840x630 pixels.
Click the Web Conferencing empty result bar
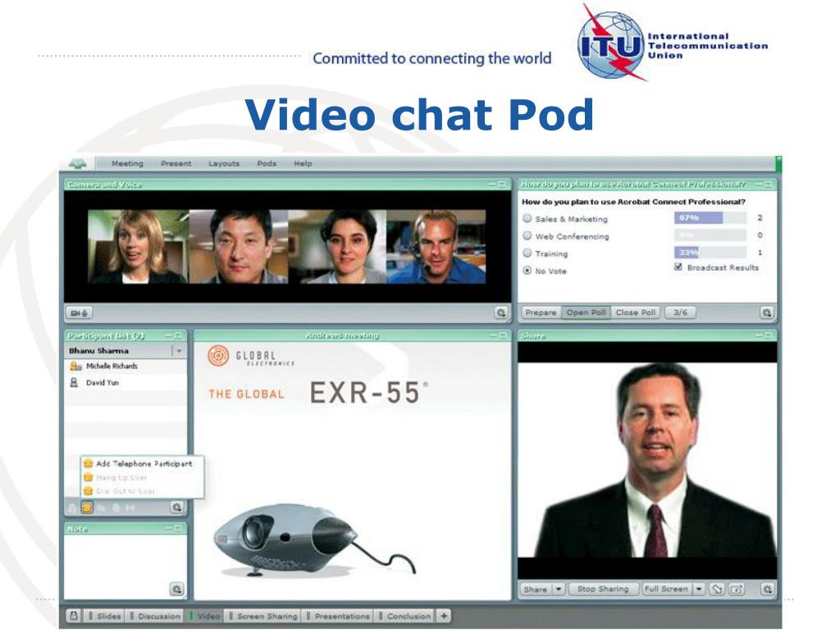[x=710, y=235]
